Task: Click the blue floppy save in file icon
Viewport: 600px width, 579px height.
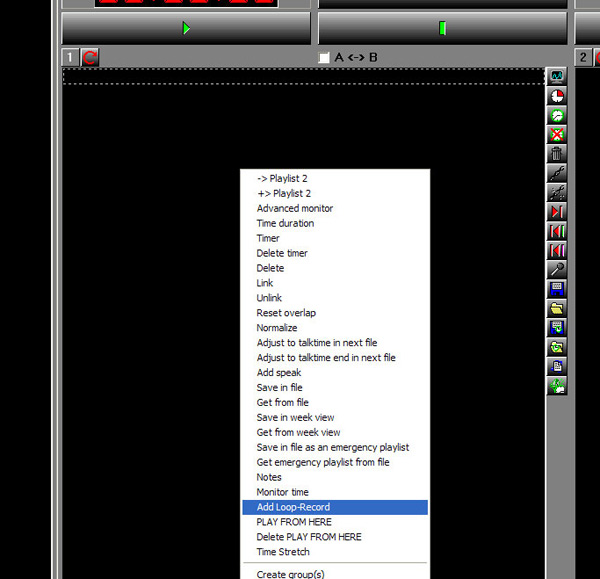Action: (557, 289)
